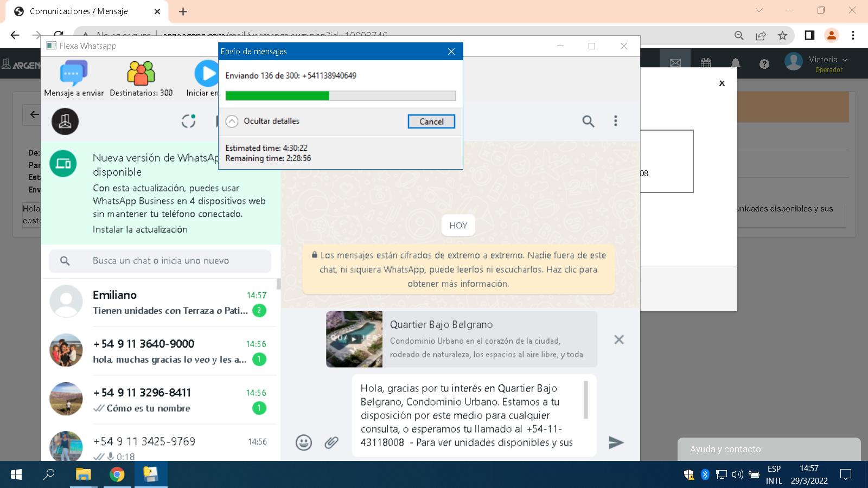868x488 pixels.
Task: Open the Mensaje a enviar tool
Action: pos(74,79)
